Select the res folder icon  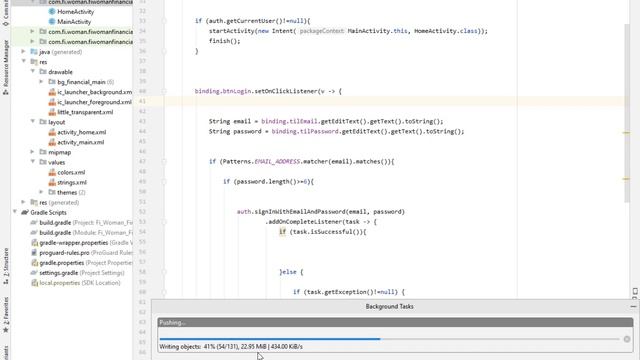tap(34, 62)
